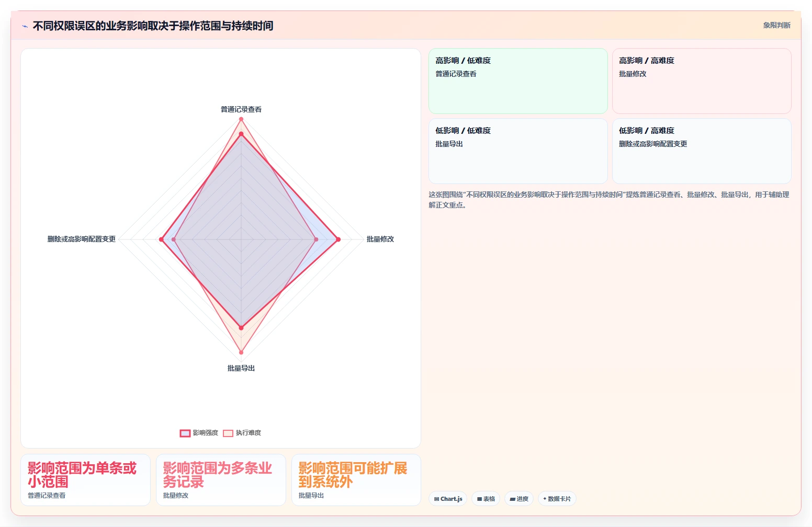Image resolution: width=812 pixels, height=527 pixels.
Task: Click the 删除或高影响配置变更 axis label
Action: tap(82, 239)
